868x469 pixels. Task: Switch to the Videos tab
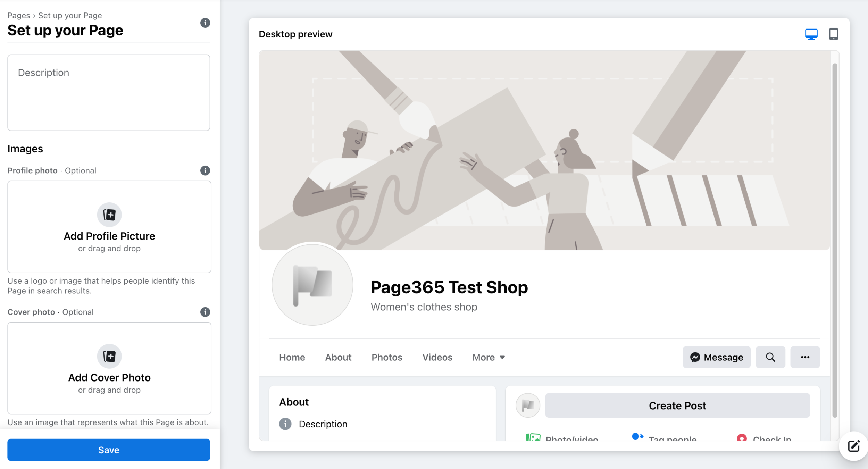point(437,357)
